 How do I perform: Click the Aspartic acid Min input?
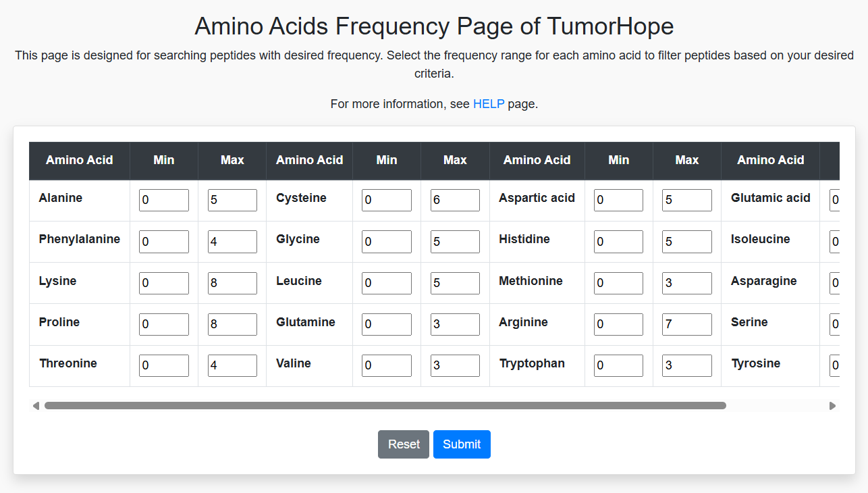click(618, 200)
